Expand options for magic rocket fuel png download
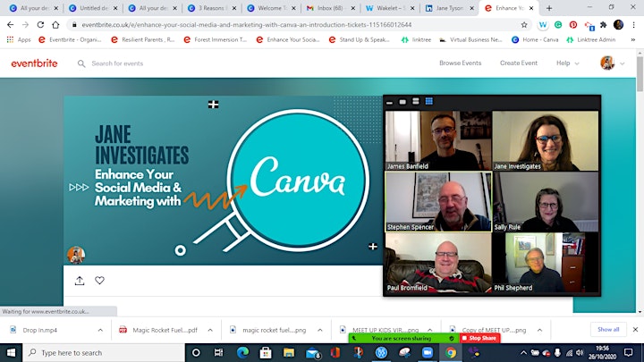Screen dimensions: 644x362 pyautogui.click(x=320, y=330)
